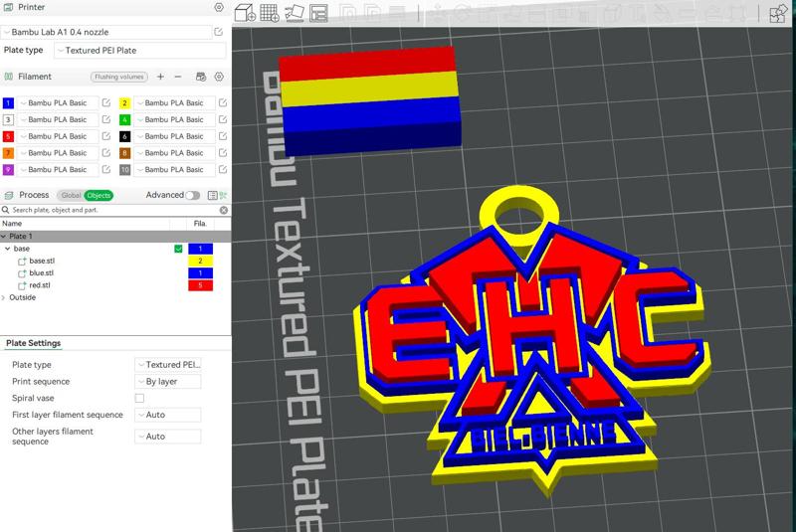796x532 pixels.
Task: Click the purple filament 9 color swatch
Action: click(x=8, y=170)
